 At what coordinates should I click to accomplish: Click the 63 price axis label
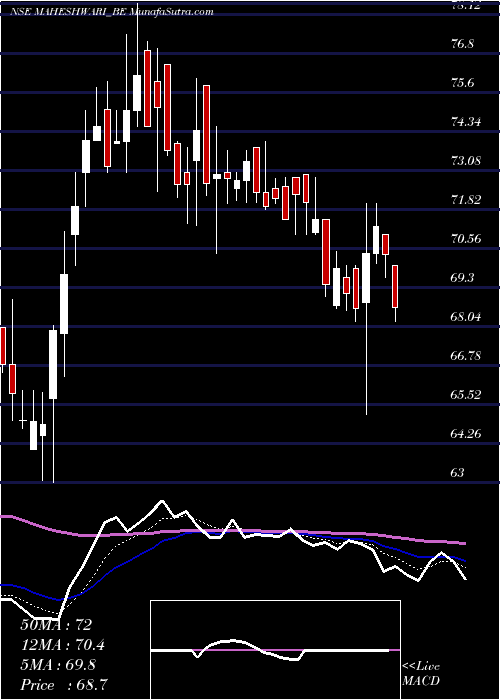click(458, 472)
